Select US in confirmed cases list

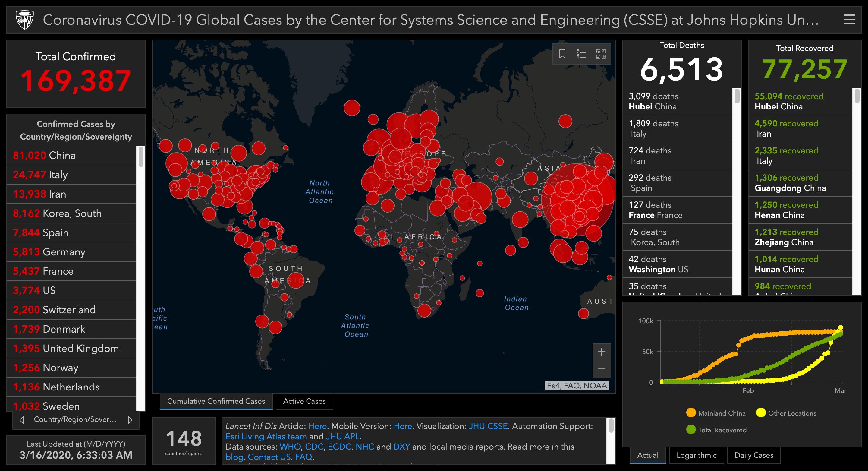point(71,290)
